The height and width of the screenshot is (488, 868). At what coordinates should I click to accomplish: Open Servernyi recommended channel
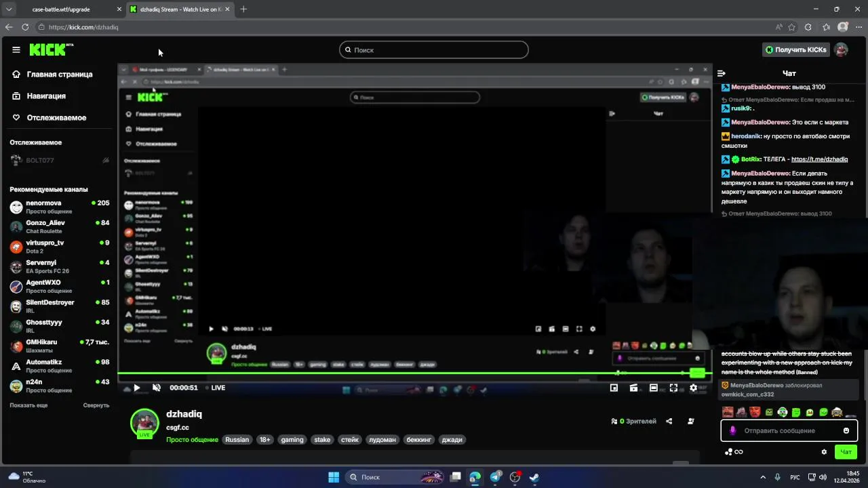[x=59, y=266]
